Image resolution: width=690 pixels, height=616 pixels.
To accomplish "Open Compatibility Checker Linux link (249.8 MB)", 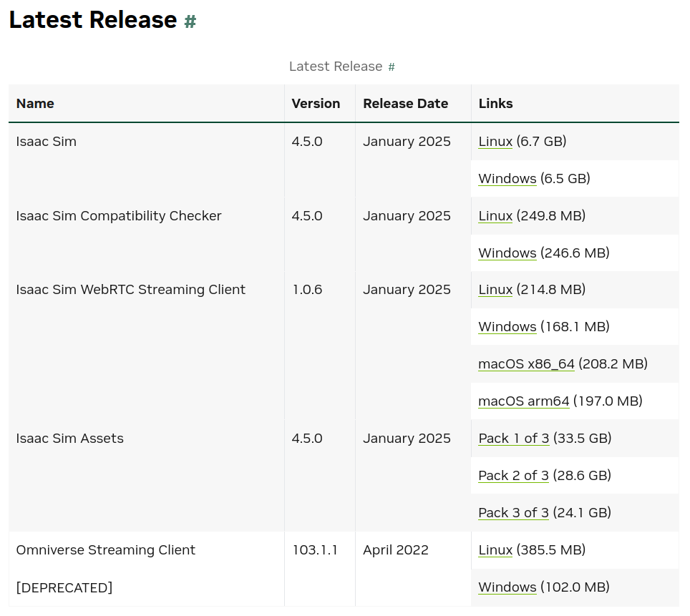I will coord(495,215).
